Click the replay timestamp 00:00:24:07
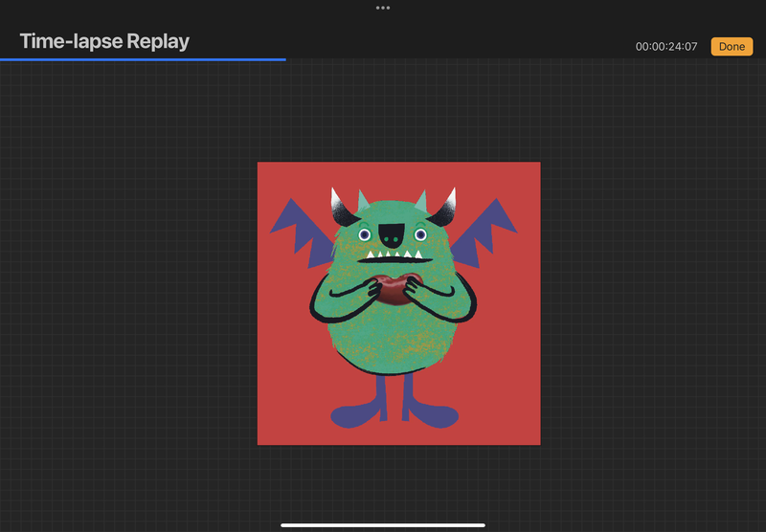766x532 pixels. [666, 47]
